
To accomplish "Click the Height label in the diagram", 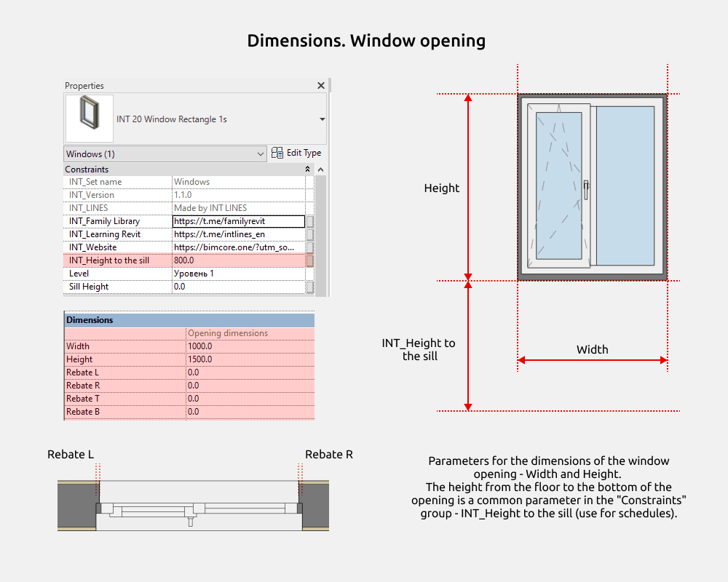I will (442, 188).
